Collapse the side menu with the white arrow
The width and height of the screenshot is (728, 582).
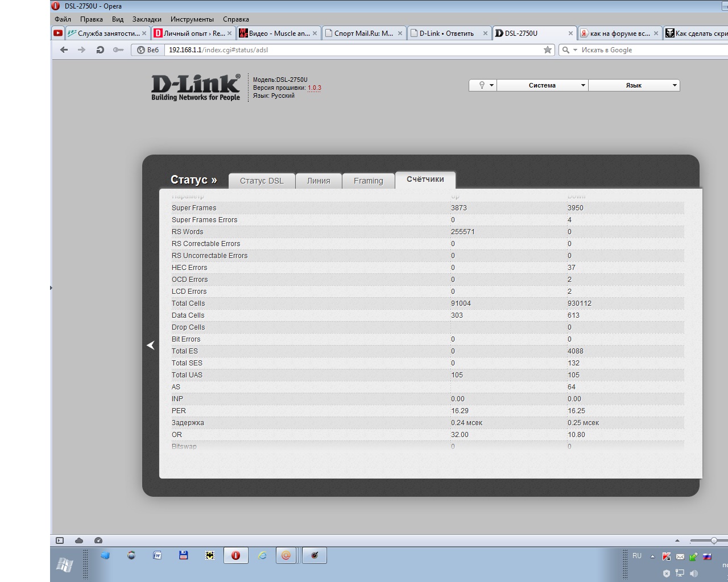click(x=151, y=345)
